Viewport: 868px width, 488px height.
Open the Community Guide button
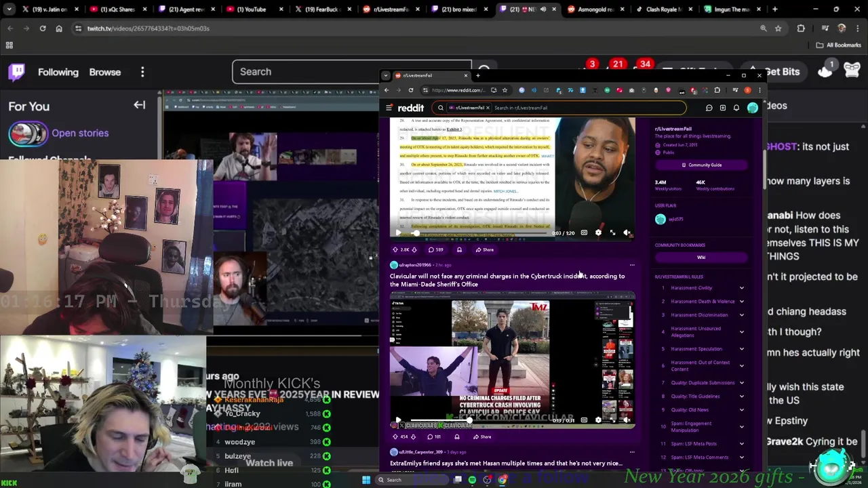click(x=701, y=165)
